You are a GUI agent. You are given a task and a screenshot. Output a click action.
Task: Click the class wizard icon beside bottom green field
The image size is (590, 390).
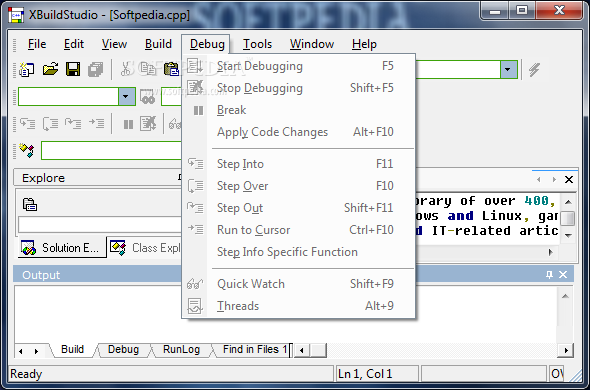[x=27, y=151]
